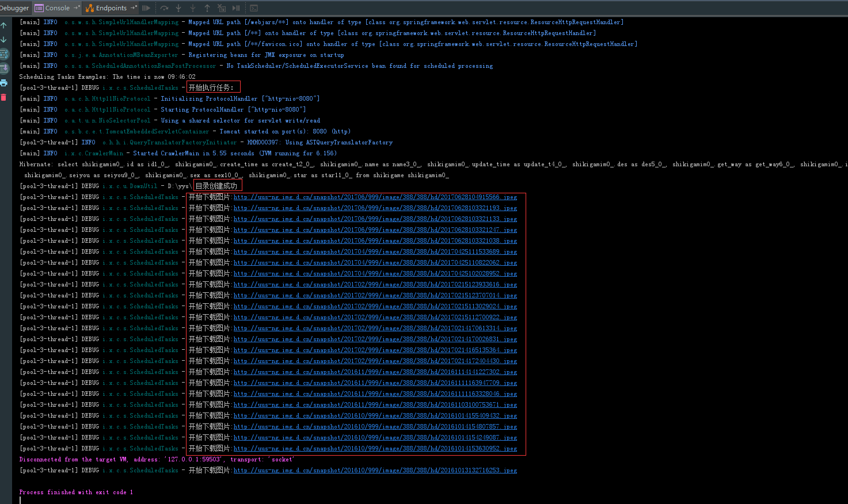848x504 pixels.
Task: Clear console with the trash icon
Action: point(4,97)
